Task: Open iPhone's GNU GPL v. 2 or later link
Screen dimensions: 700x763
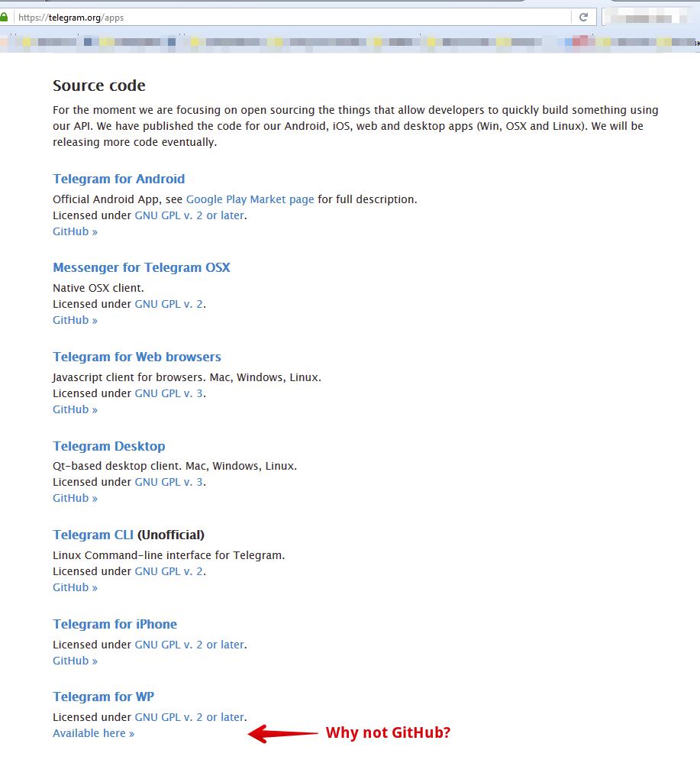Action: tap(189, 645)
